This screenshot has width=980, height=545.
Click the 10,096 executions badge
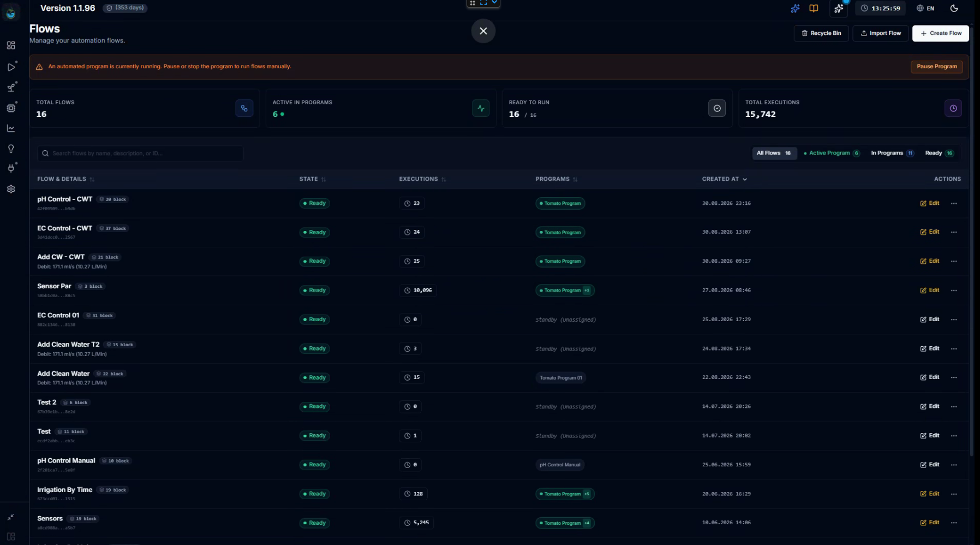coord(417,291)
